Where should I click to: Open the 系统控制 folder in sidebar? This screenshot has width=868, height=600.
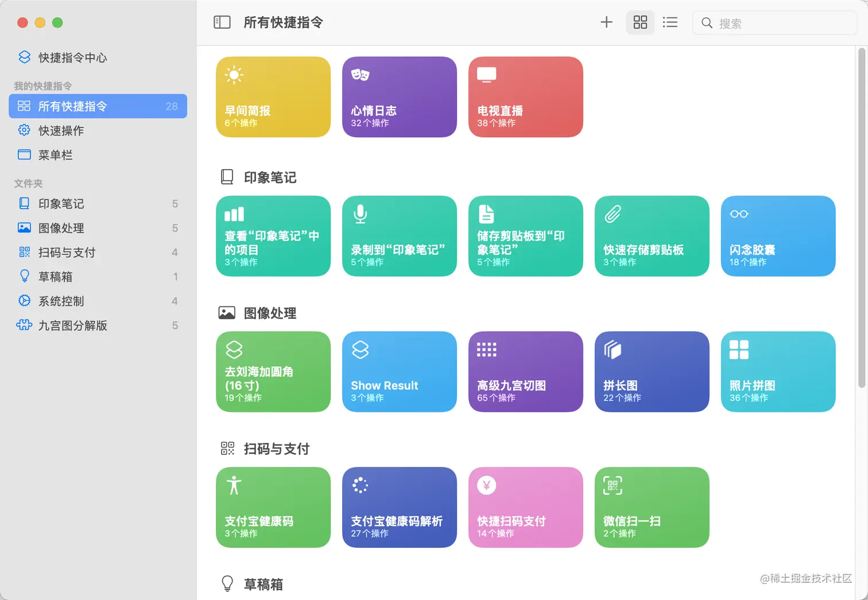98,301
